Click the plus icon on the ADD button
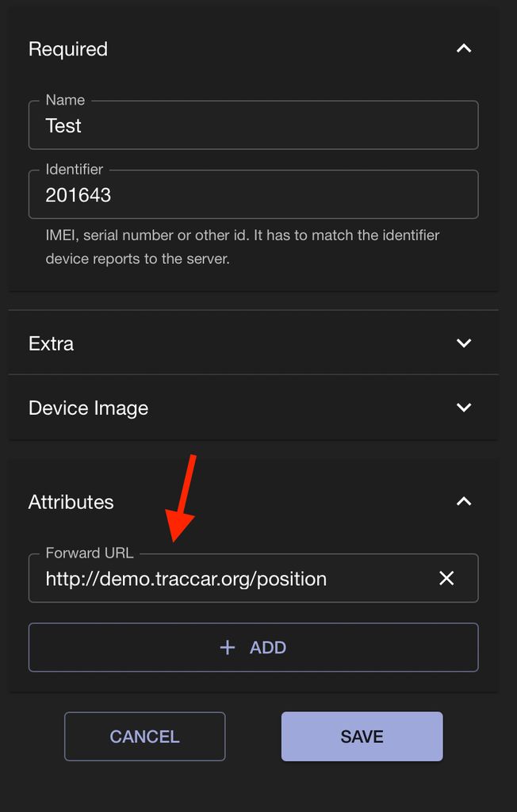Screen dimensions: 517x812 (x=228, y=648)
